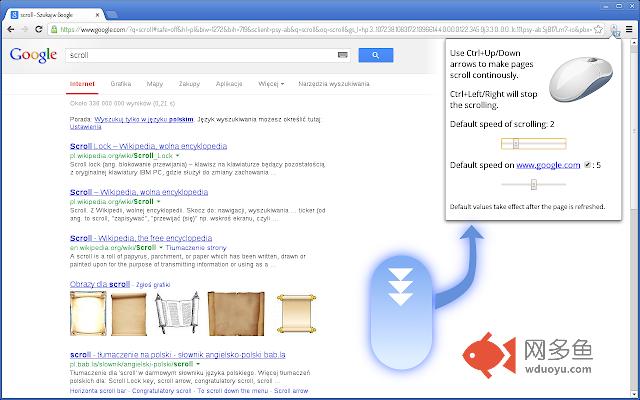This screenshot has height=400, width=640.
Task: Expand arrow next to pl.wikipedia.org/wiki/Scroll
Action: pyautogui.click(x=158, y=202)
